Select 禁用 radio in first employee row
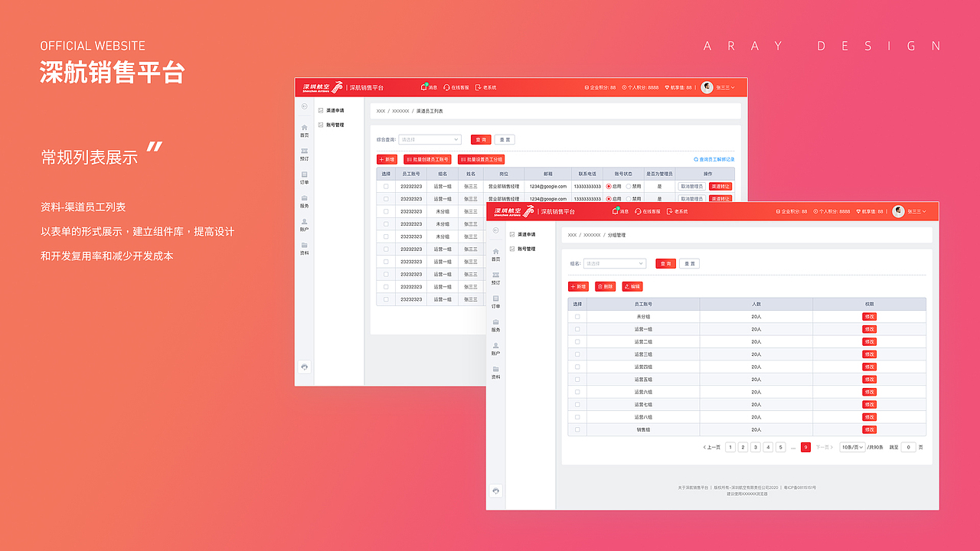Image resolution: width=980 pixels, height=551 pixels. (629, 186)
